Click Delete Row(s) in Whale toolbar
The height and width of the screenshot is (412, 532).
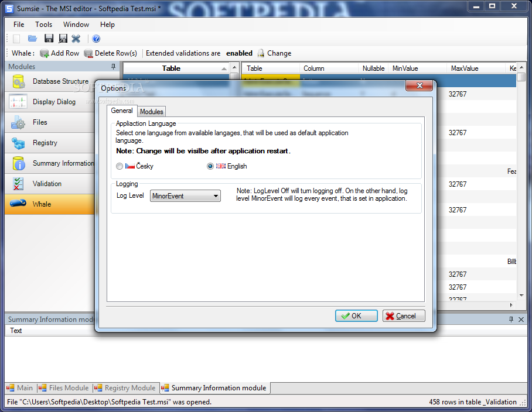pos(110,53)
